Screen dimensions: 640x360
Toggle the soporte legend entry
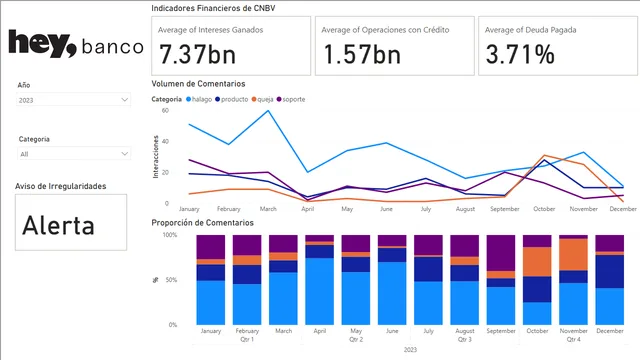(x=291, y=99)
